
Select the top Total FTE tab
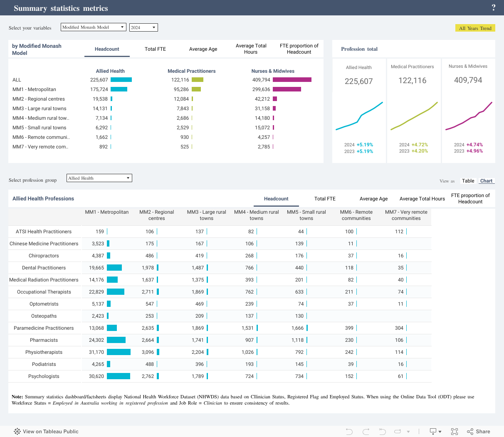pos(155,49)
